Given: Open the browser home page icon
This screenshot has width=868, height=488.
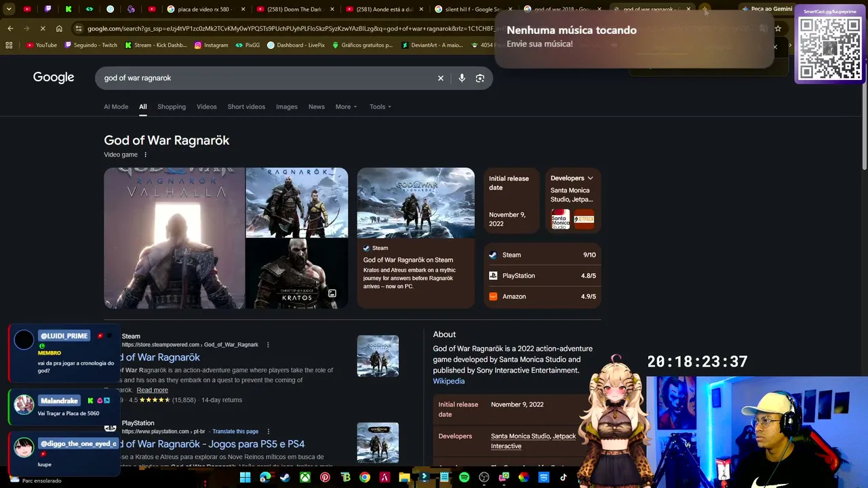Looking at the screenshot, I should (59, 28).
